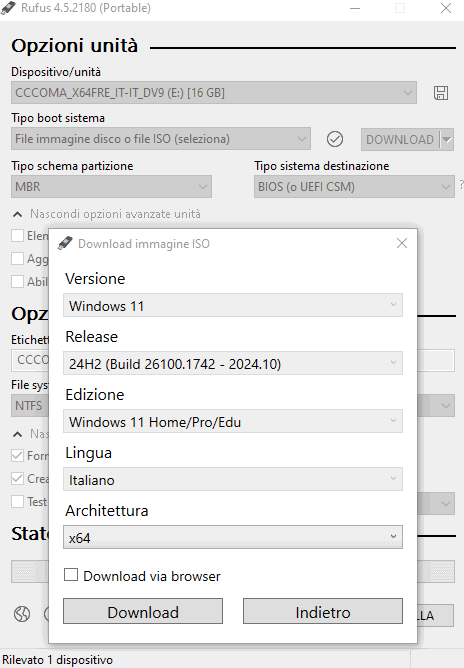
Task: Click the globe language icon at bottom left
Action: (22, 614)
